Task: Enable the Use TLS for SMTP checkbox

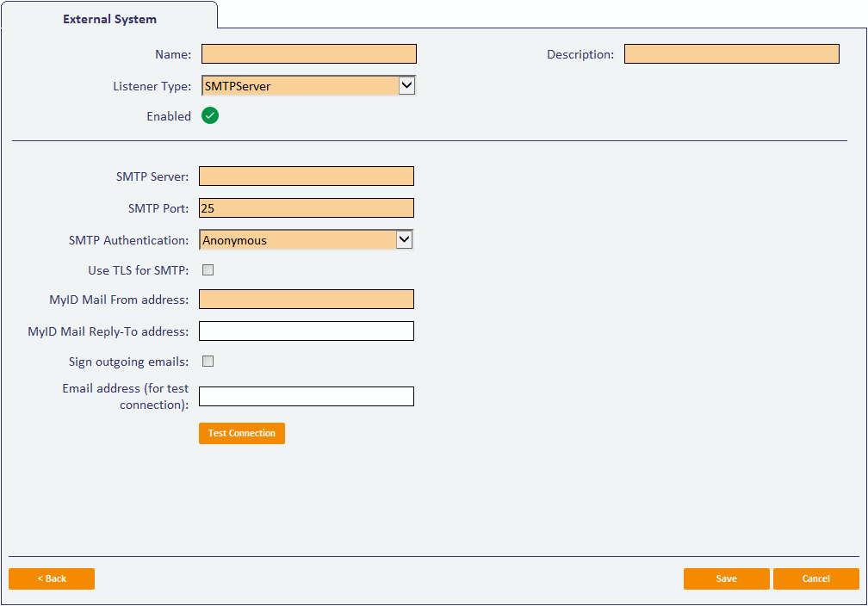Action: (x=208, y=270)
